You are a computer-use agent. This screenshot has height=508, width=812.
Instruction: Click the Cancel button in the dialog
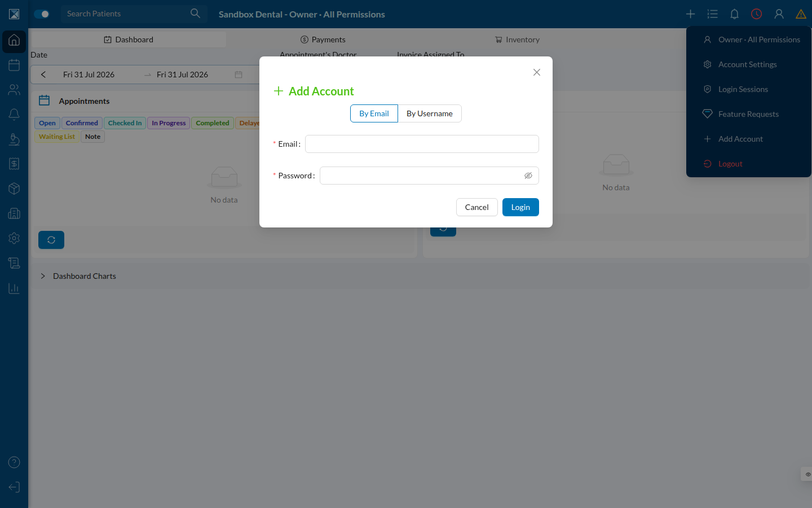[x=476, y=207]
